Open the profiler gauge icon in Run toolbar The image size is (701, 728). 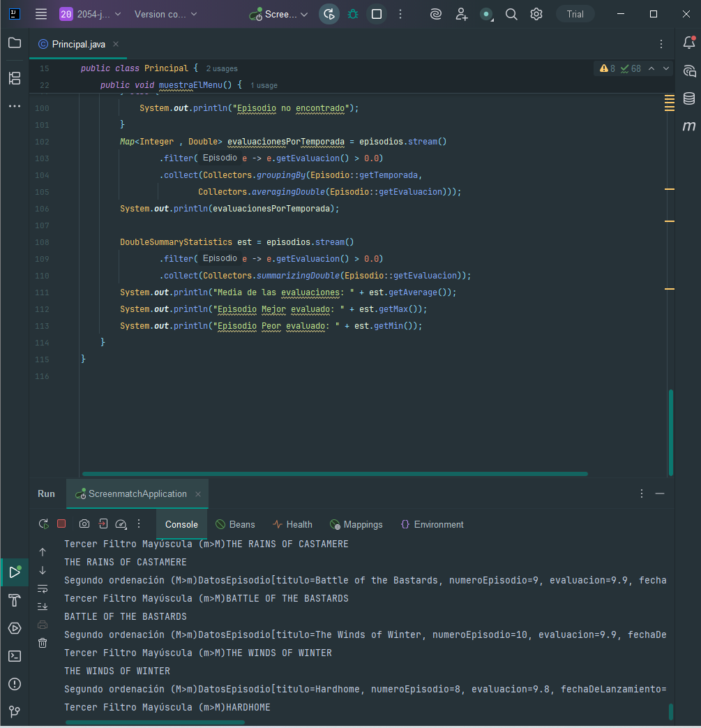click(x=121, y=524)
